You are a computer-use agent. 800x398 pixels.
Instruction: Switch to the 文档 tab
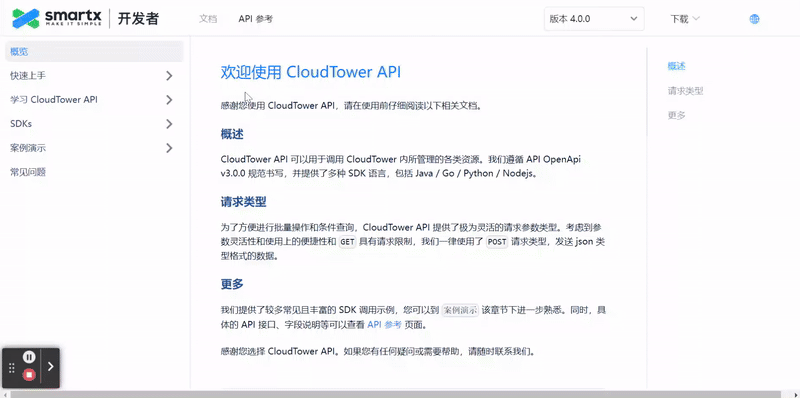pyautogui.click(x=208, y=19)
